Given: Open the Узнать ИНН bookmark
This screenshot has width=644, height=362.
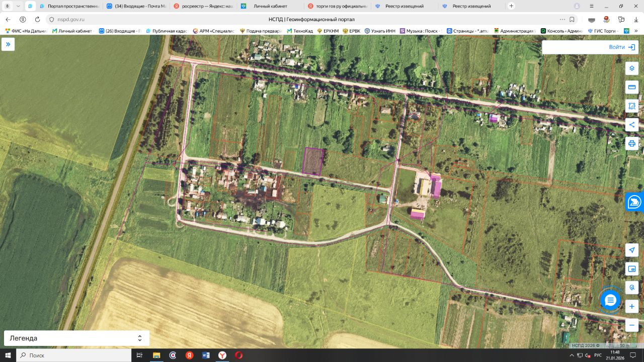Looking at the screenshot, I should 380,31.
